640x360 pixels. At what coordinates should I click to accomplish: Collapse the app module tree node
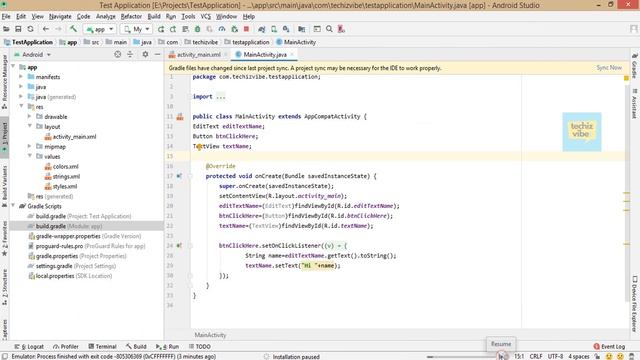coord(13,67)
